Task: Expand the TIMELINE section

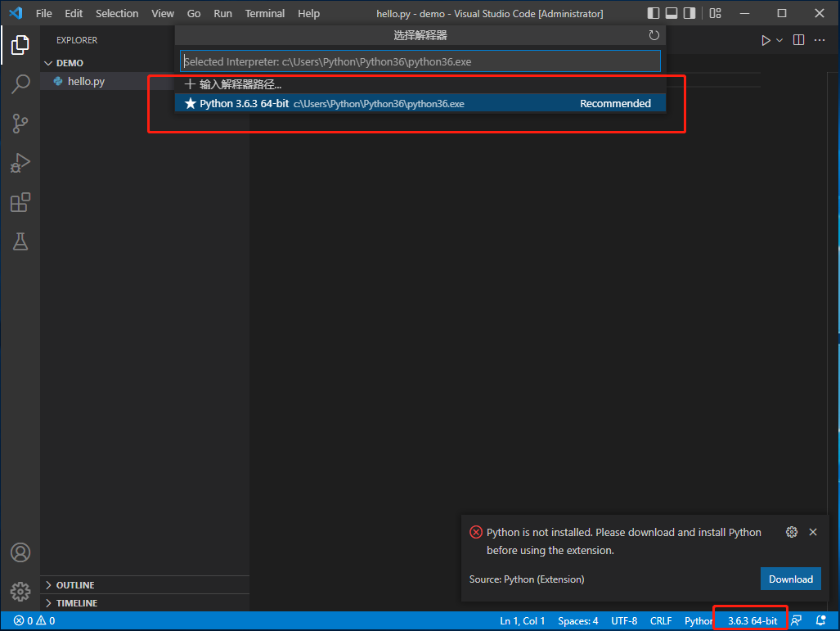Action: point(145,603)
